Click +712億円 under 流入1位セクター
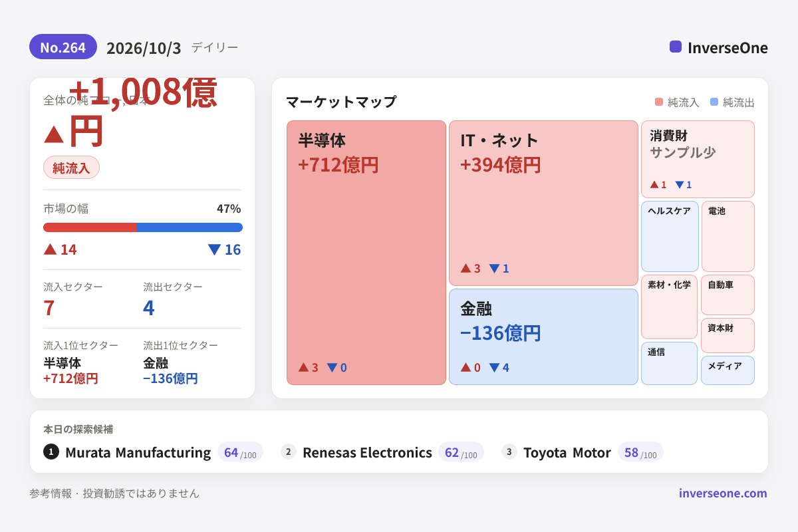 70,378
